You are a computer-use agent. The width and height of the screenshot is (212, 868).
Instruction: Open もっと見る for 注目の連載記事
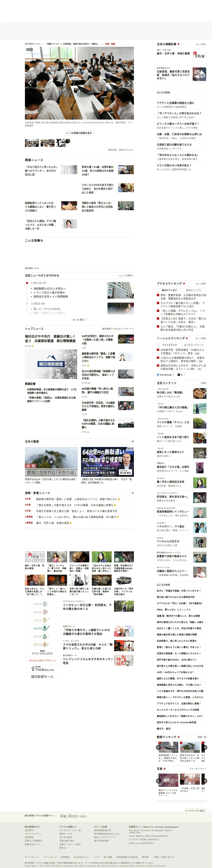coord(201,44)
